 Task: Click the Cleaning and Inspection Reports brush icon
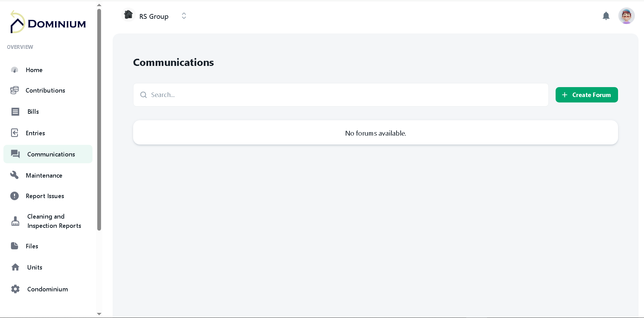point(15,221)
